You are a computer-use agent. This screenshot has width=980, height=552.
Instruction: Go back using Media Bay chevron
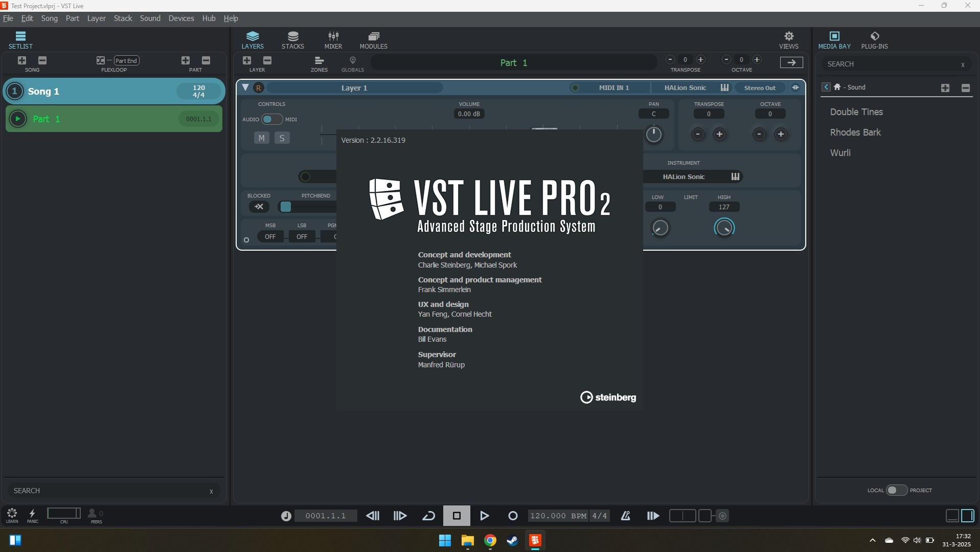click(826, 87)
